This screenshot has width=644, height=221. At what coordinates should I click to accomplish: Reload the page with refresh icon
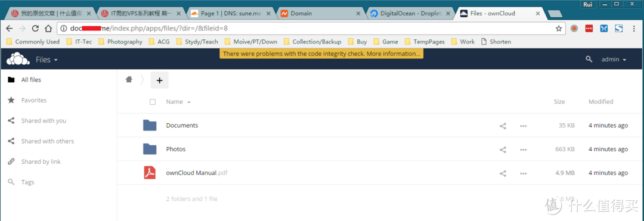click(35, 29)
